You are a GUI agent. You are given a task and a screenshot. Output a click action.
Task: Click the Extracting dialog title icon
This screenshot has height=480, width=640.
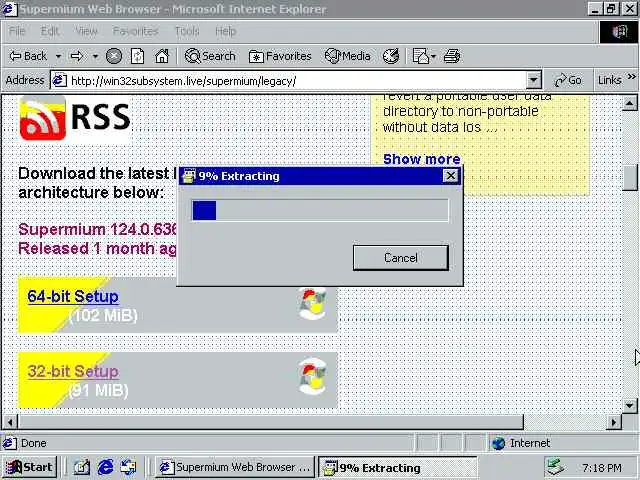(189, 176)
